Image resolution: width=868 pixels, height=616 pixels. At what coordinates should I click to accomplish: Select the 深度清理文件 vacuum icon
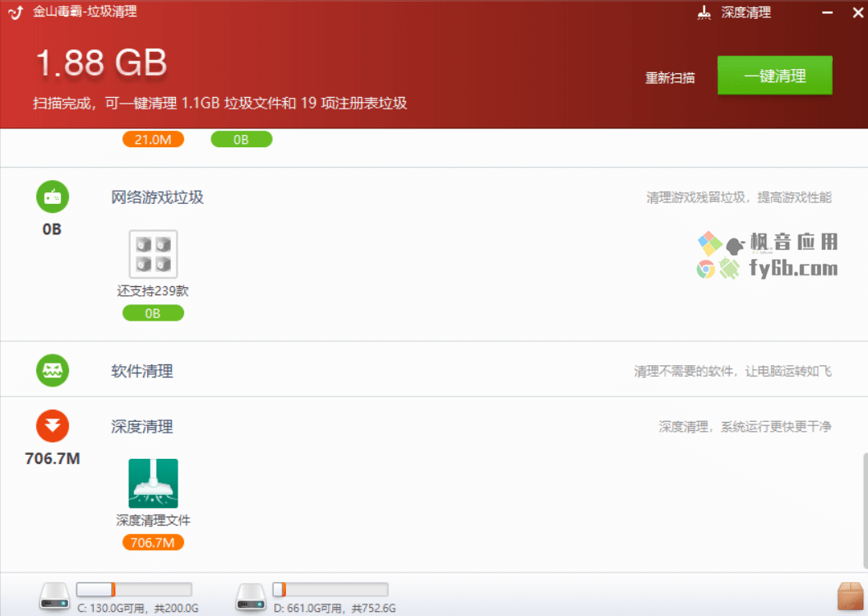154,483
